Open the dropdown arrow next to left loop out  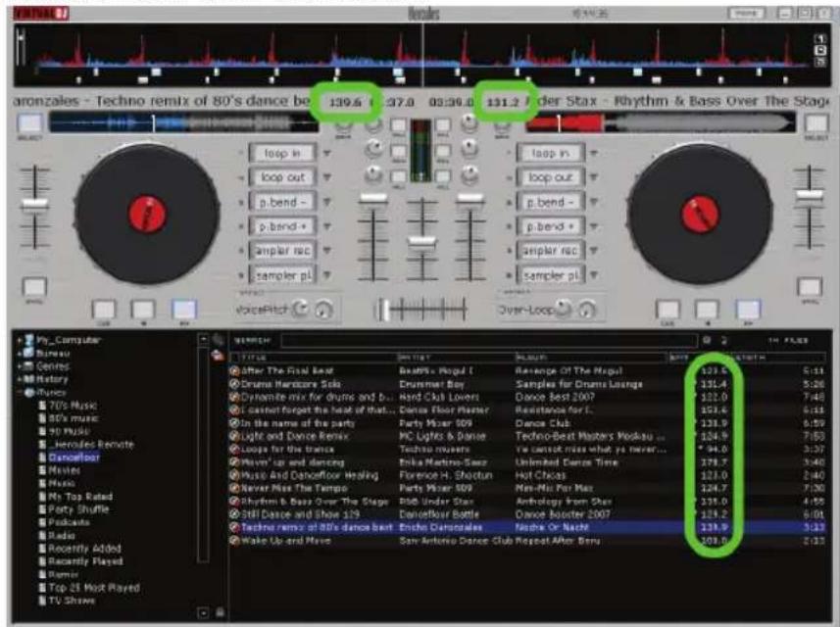(326, 177)
